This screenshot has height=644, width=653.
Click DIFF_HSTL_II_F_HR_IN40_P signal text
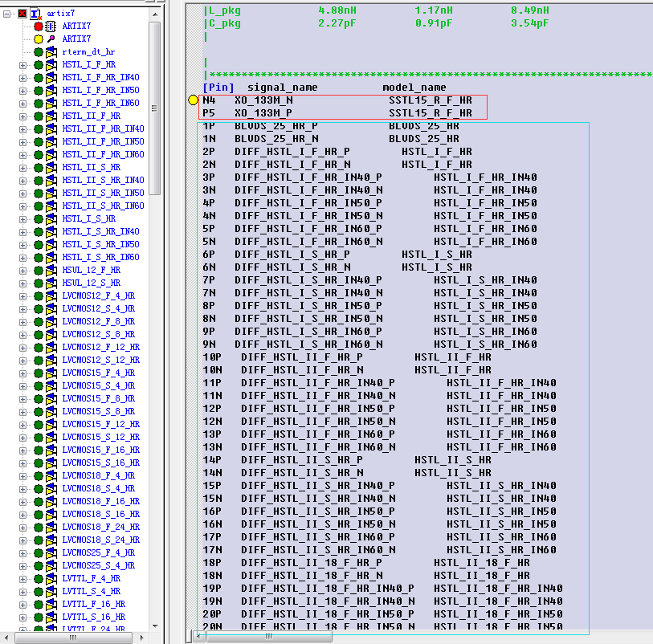point(318,383)
